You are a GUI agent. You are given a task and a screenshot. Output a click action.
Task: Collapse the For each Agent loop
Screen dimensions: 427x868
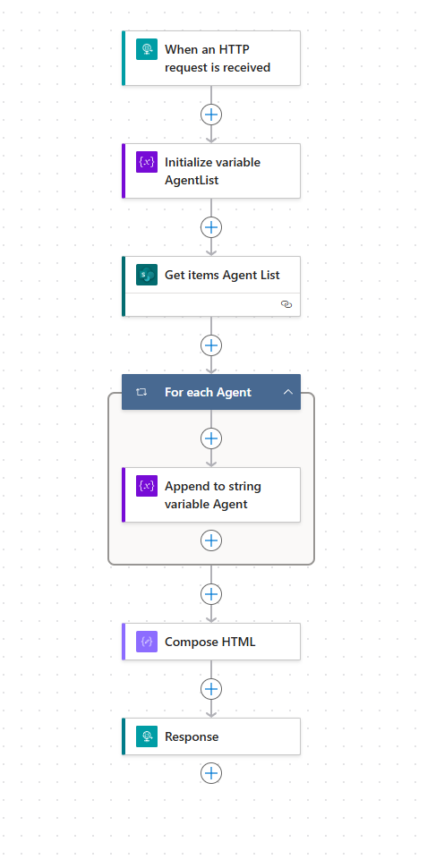tap(288, 392)
